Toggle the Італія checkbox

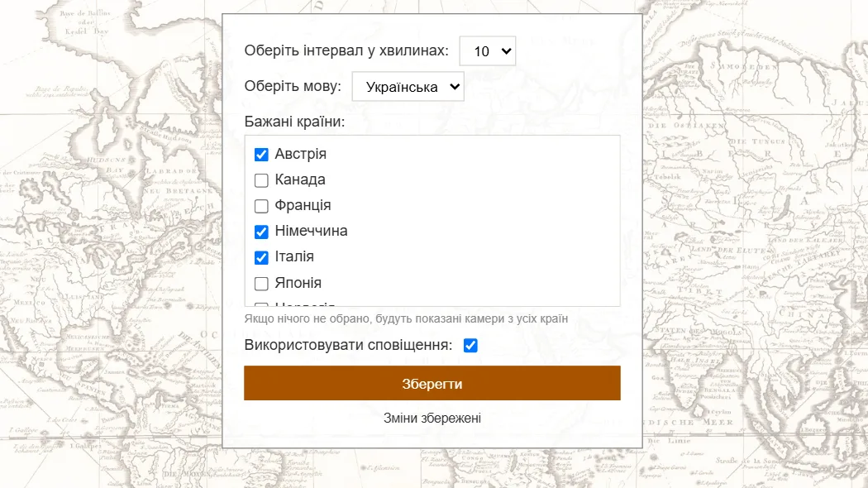point(261,257)
